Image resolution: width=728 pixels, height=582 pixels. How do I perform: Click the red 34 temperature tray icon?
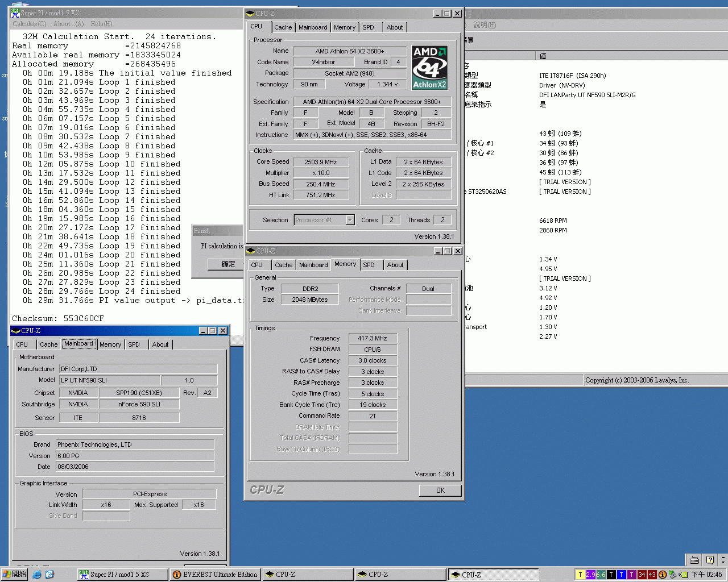(642, 575)
